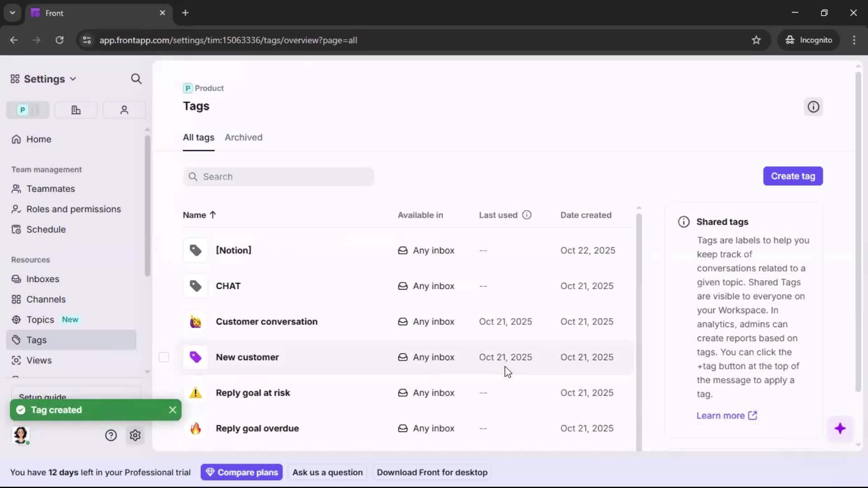Viewport: 868px width, 488px height.
Task: Open teammate settings via the person icon
Action: pyautogui.click(x=124, y=110)
